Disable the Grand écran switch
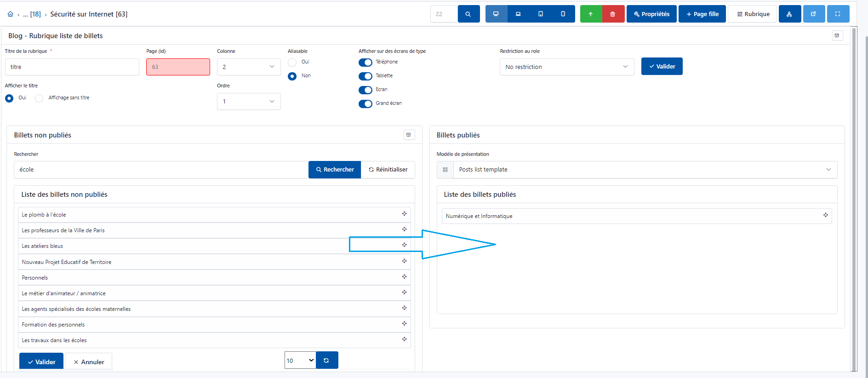Screen dimensions: 868x378 click(x=365, y=104)
